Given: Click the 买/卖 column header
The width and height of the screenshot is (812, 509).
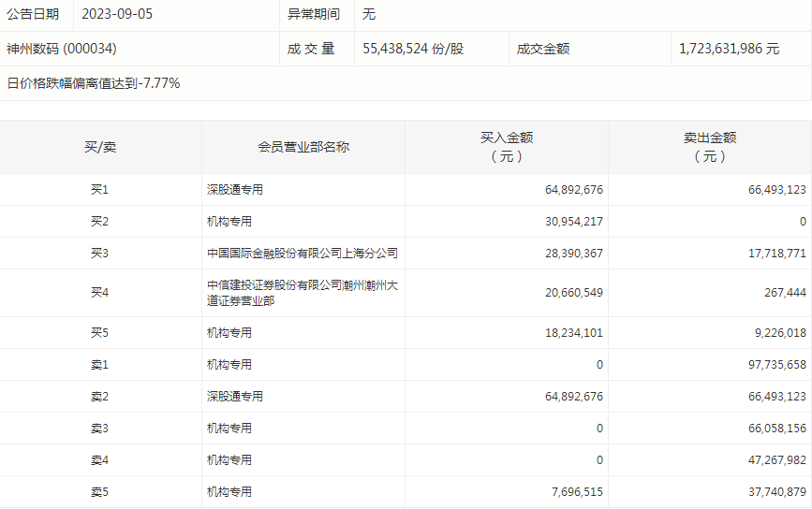Looking at the screenshot, I should [x=100, y=147].
